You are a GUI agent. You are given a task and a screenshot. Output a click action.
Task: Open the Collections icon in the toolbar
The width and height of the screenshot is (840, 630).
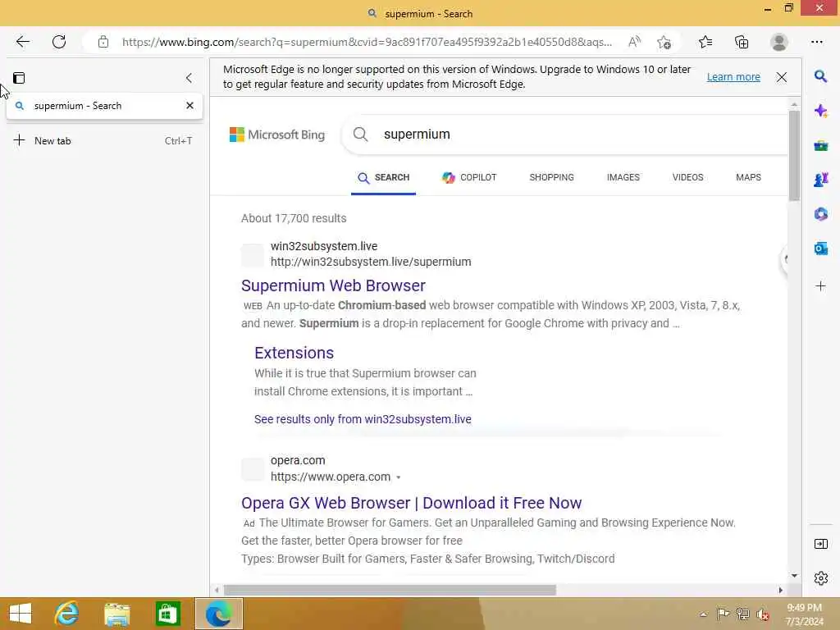point(742,42)
